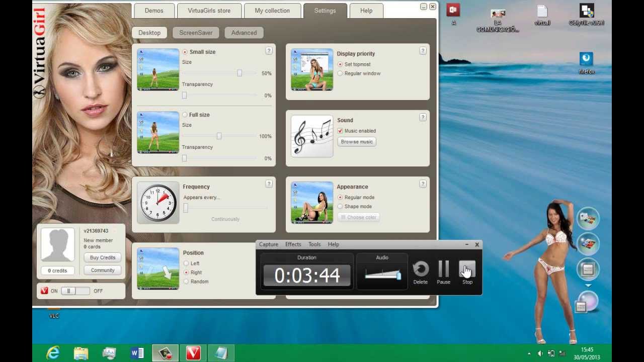Open the recorder's Help menu

(334, 244)
